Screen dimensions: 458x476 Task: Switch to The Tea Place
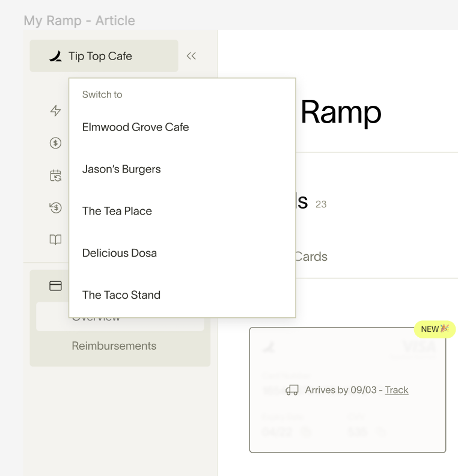point(182,211)
